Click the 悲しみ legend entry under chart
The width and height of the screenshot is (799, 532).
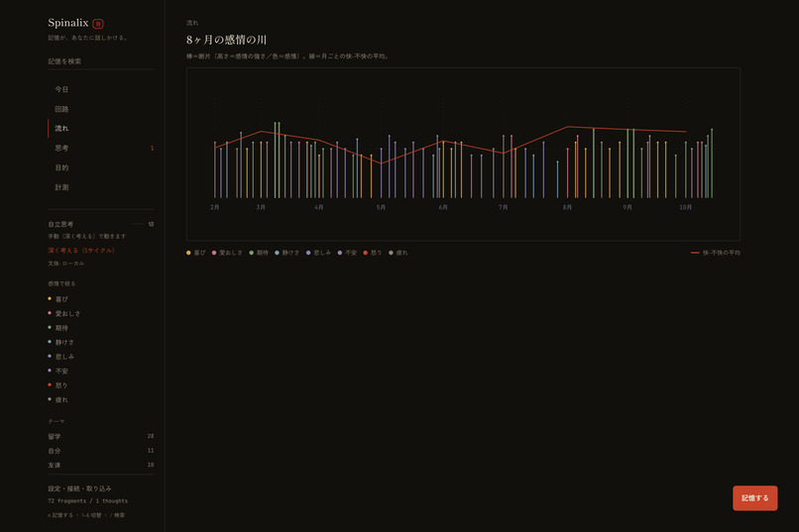pos(318,253)
